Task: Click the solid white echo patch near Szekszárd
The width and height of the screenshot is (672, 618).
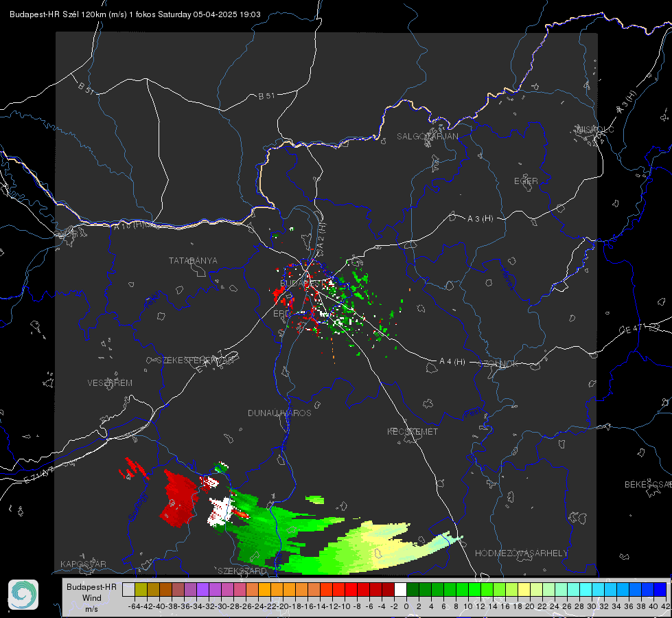Action: point(220,511)
